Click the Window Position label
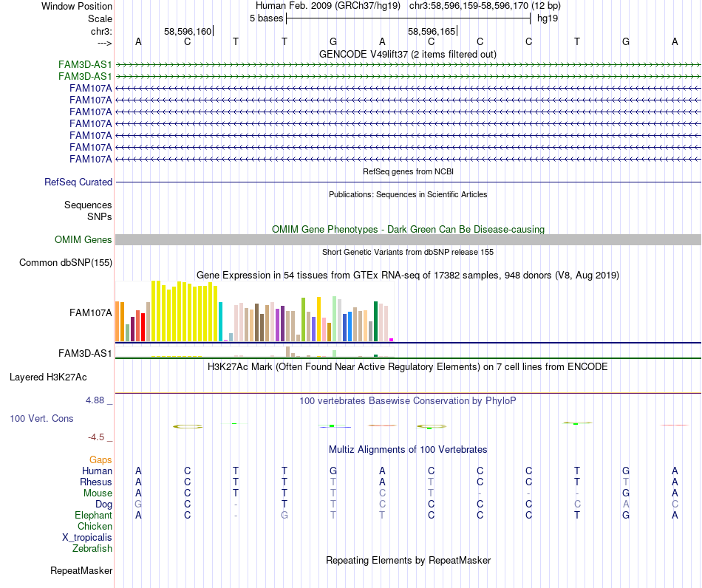Screen dimensions: 702x588 [x=77, y=6]
